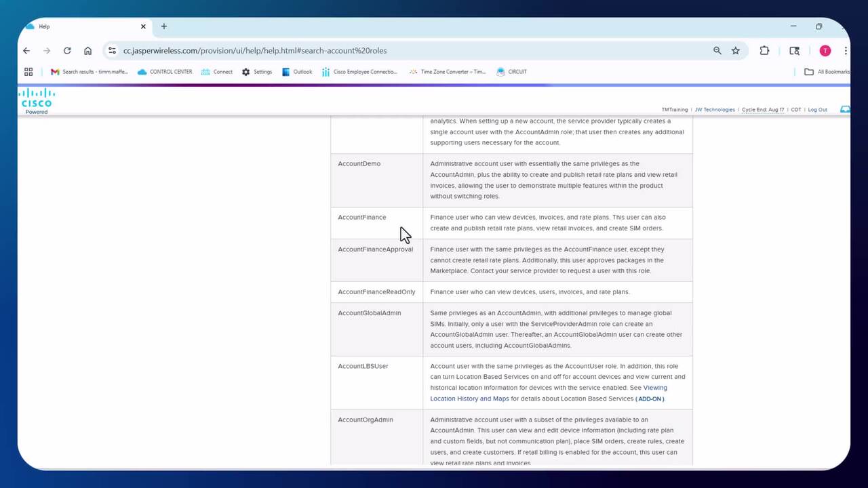Open the browser extensions puzzle icon
Viewport: 868px width, 488px height.
(x=764, y=51)
